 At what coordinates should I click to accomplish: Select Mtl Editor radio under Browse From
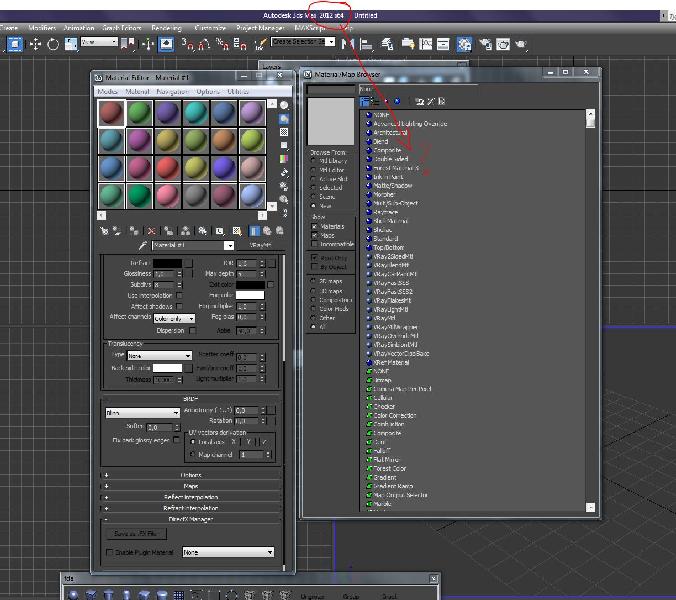[313, 170]
